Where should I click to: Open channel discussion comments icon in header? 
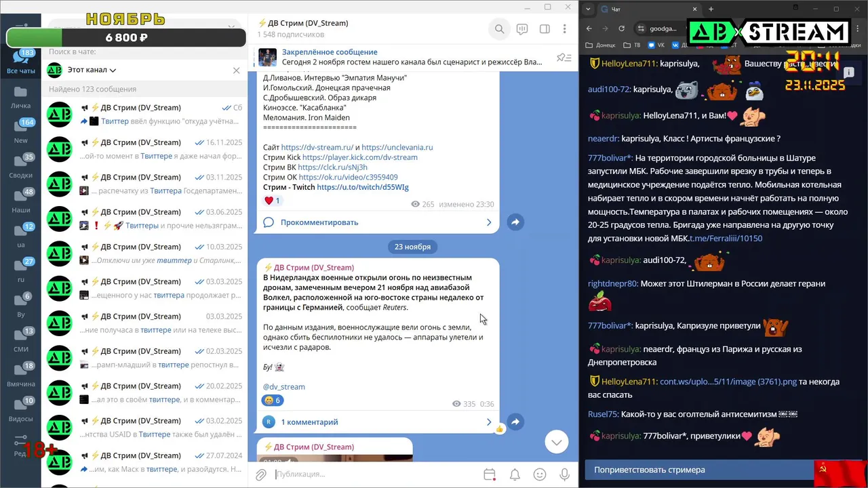pos(522,29)
